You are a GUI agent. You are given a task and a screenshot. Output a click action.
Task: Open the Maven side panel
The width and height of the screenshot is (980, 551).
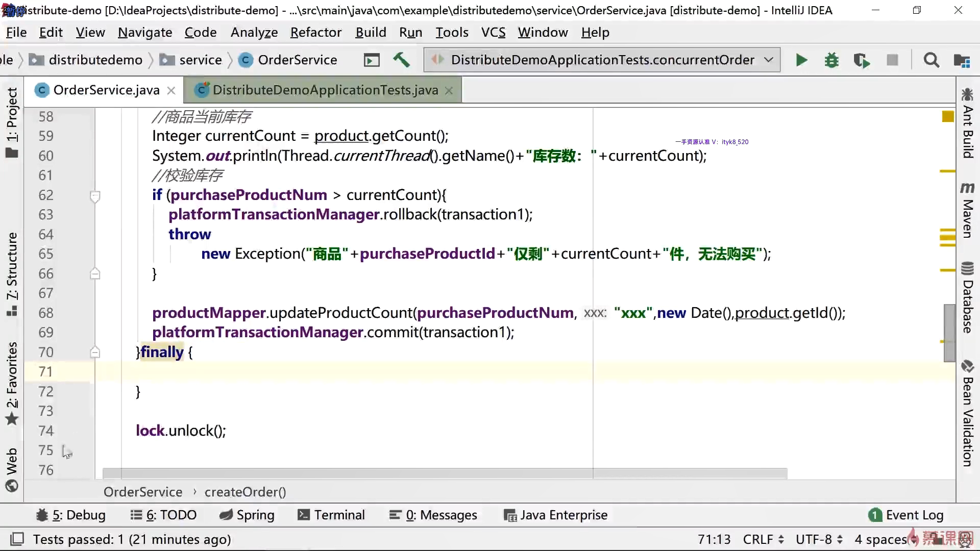point(967,211)
